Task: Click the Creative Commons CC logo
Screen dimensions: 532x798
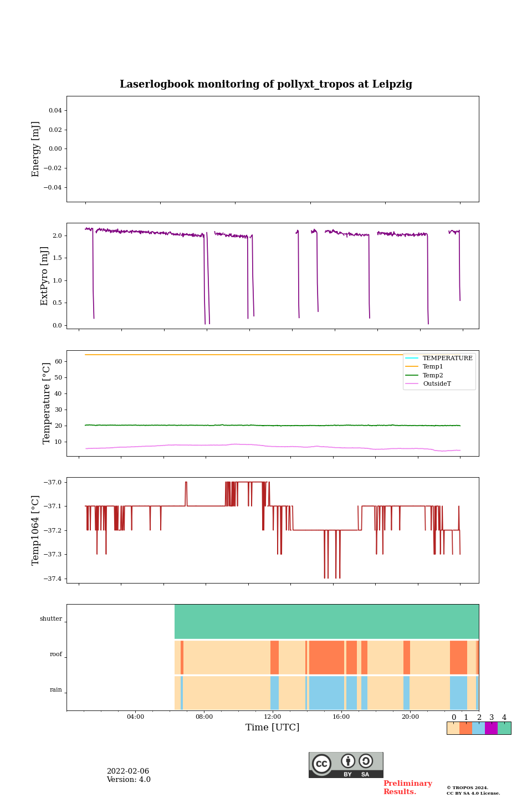Action: point(321,763)
